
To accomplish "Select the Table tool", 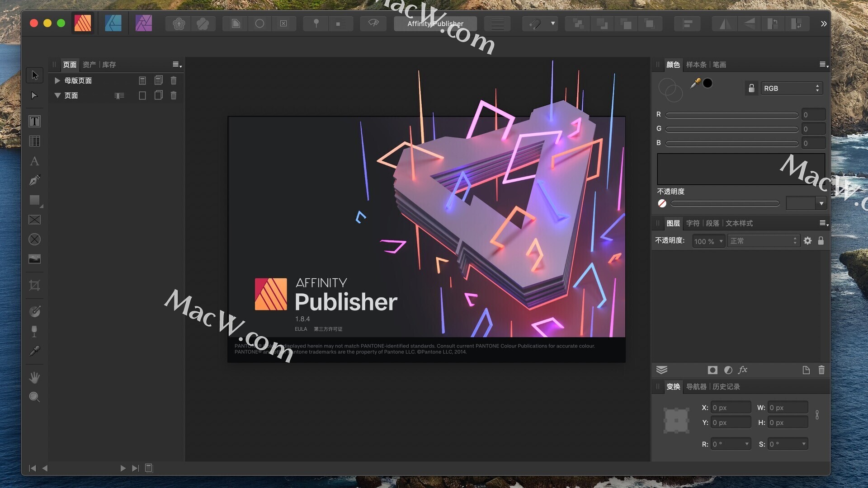I will click(x=35, y=141).
